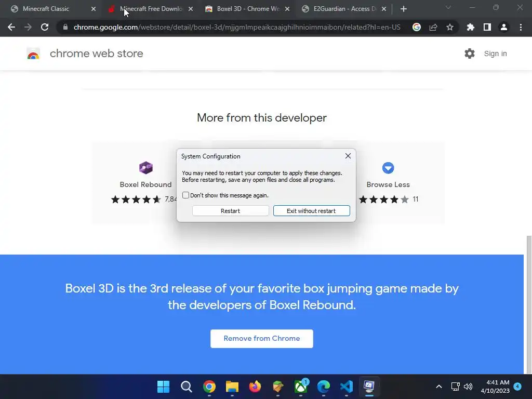The height and width of the screenshot is (399, 532).
Task: Bookmark this page with the star icon
Action: click(450, 27)
